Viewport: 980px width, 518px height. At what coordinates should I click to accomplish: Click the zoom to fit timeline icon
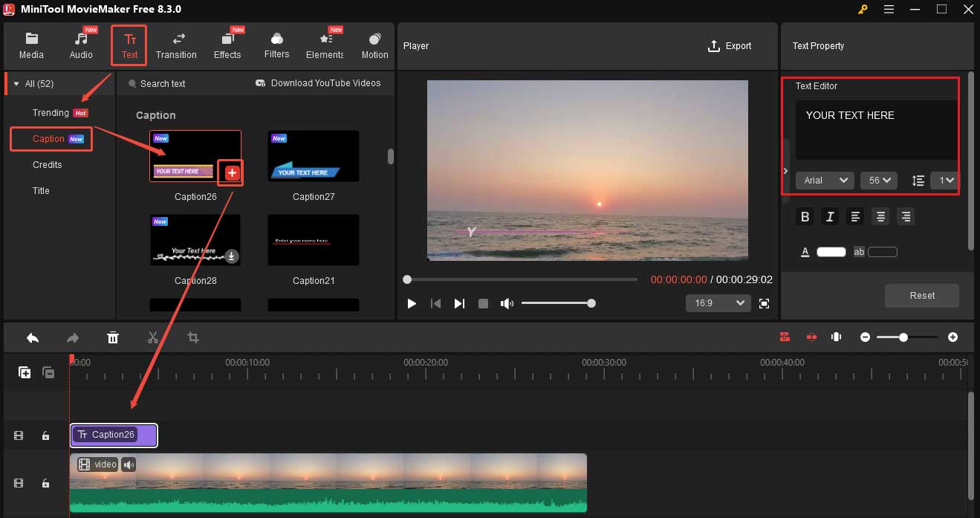click(837, 337)
